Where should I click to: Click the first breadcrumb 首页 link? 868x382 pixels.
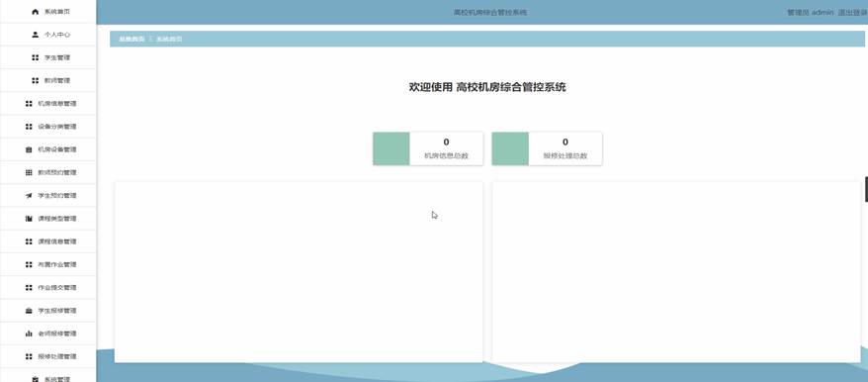[131, 39]
